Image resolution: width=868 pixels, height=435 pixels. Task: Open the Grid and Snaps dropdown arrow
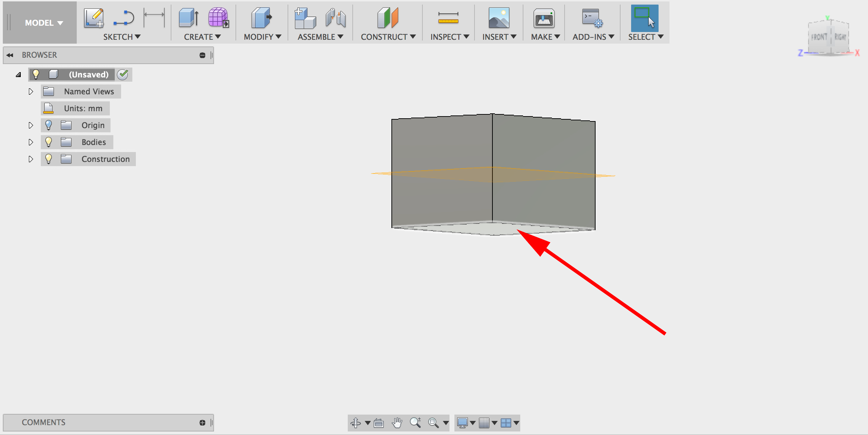495,423
